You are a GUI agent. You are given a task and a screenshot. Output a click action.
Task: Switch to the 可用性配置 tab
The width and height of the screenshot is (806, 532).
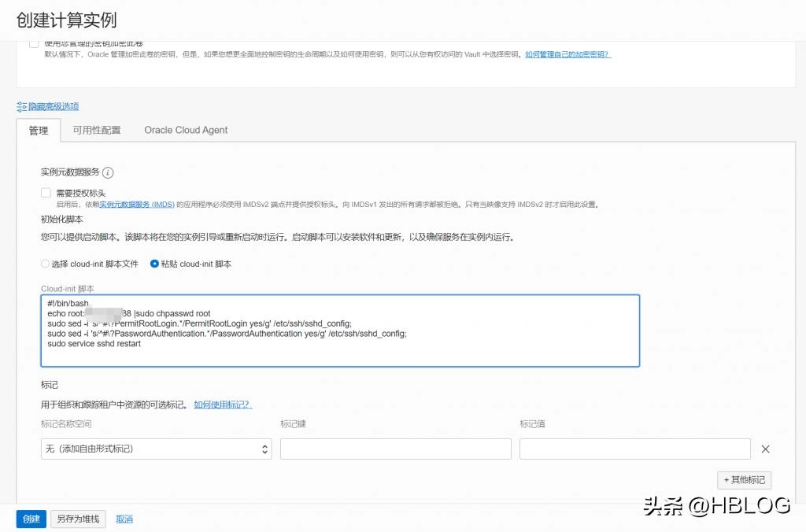click(x=97, y=130)
